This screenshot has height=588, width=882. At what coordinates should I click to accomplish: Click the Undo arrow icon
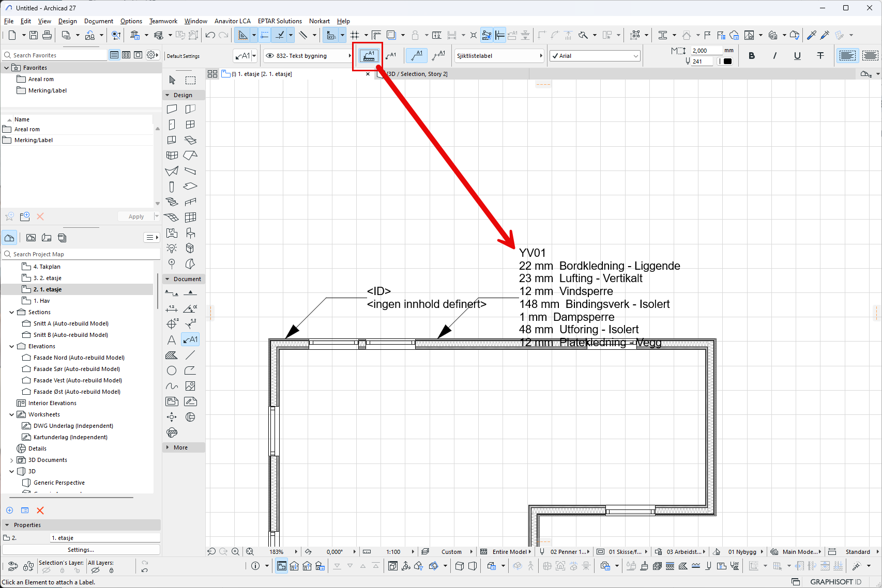pyautogui.click(x=210, y=35)
